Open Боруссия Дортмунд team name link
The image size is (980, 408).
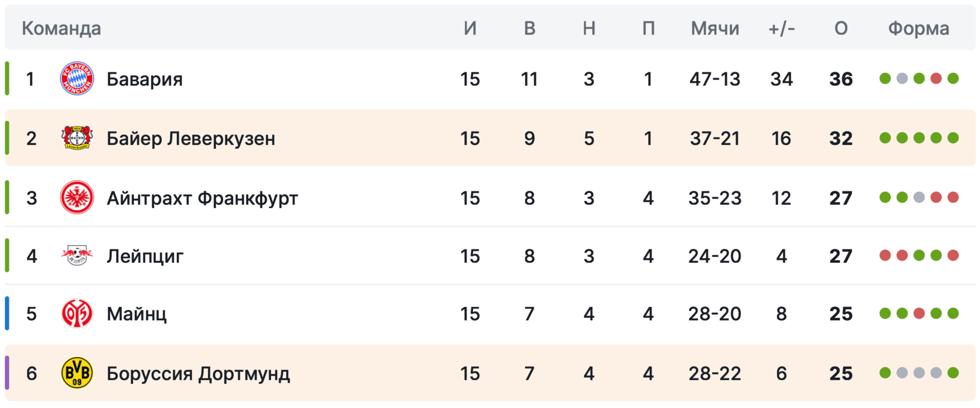(198, 374)
